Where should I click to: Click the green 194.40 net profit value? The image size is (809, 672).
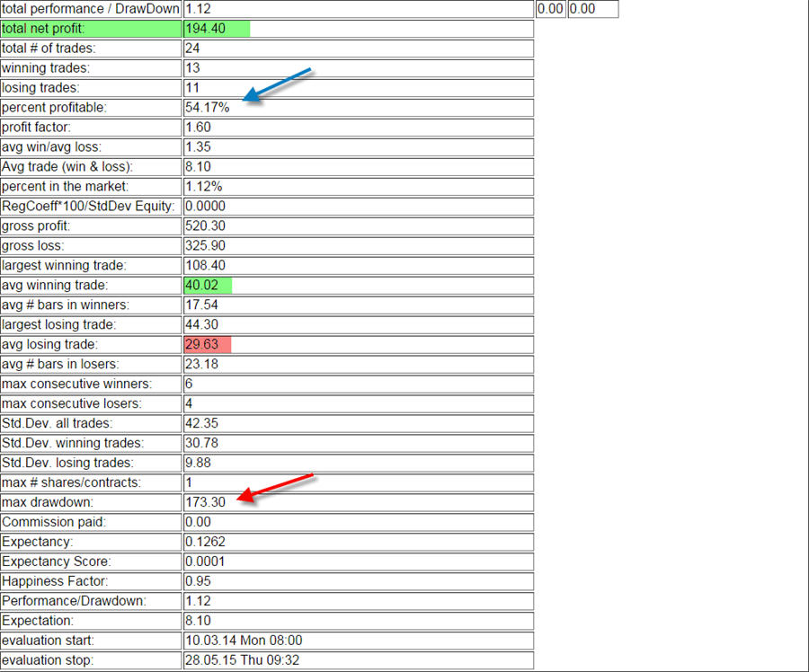point(216,29)
